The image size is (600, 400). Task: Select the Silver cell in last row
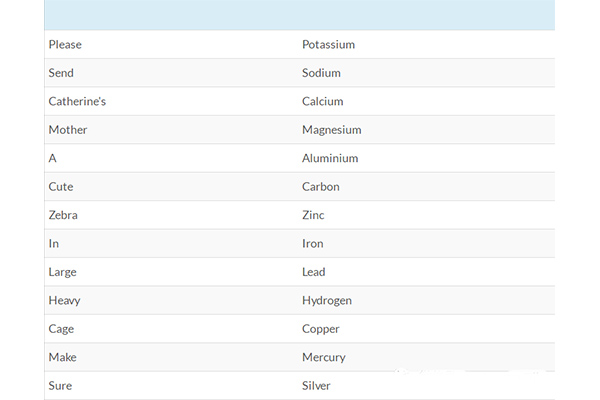tap(316, 385)
